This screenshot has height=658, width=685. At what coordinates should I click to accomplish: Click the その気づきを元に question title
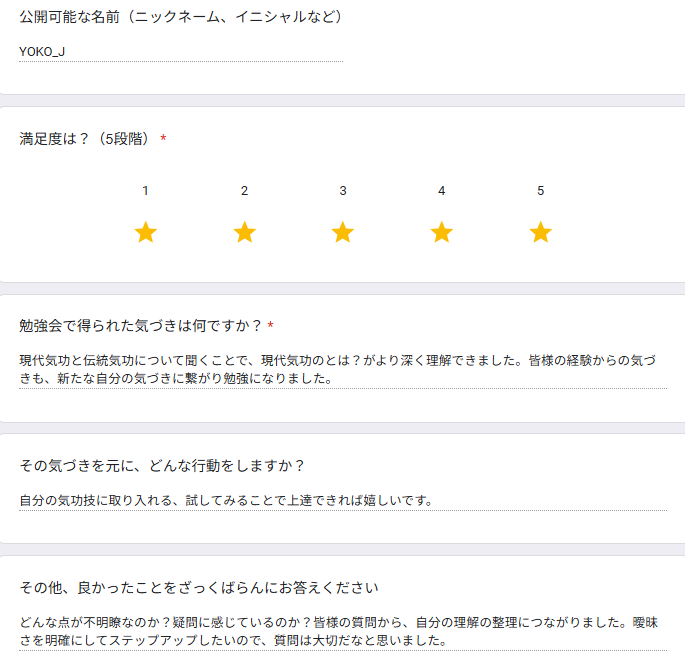tap(162, 465)
